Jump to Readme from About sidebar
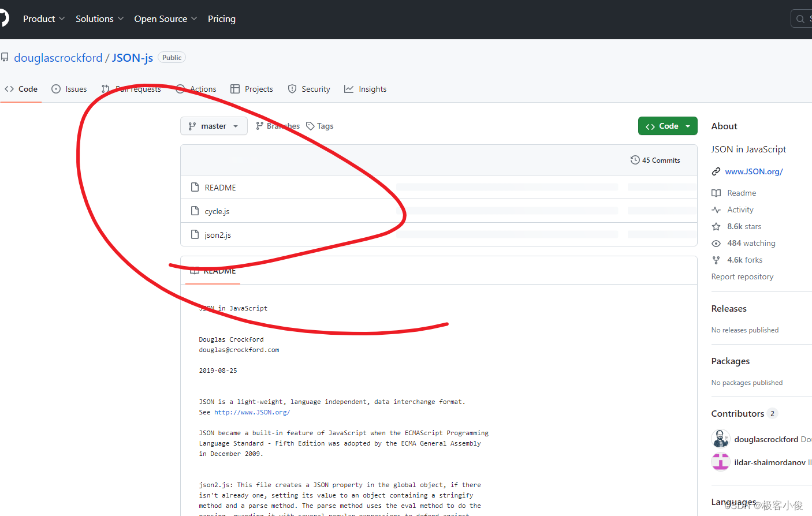Viewport: 812px width, 516px height. point(742,193)
